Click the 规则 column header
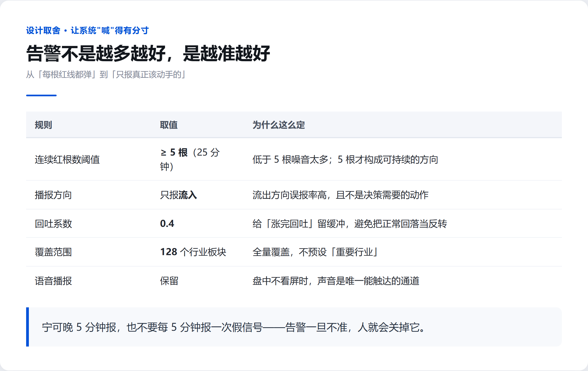Viewport: 588px width, 371px height. point(43,125)
